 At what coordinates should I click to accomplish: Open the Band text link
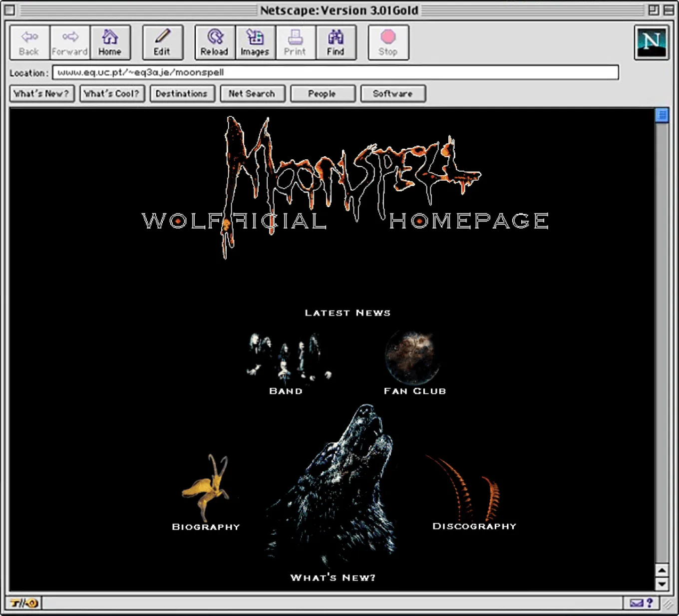coord(286,391)
